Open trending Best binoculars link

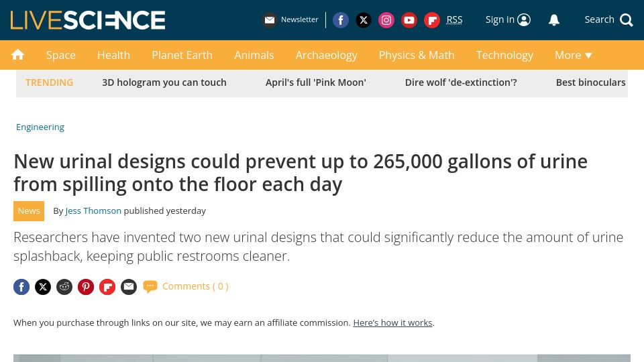click(x=590, y=82)
